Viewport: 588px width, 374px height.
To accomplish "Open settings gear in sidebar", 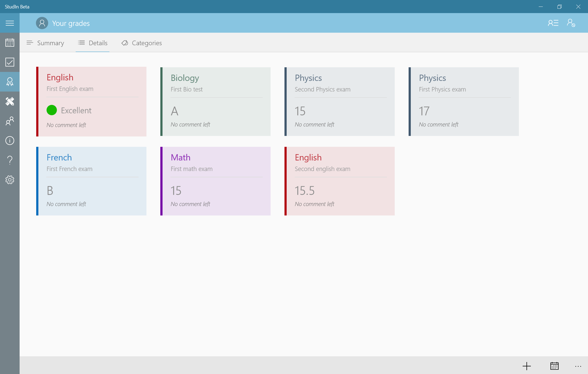I will [10, 180].
